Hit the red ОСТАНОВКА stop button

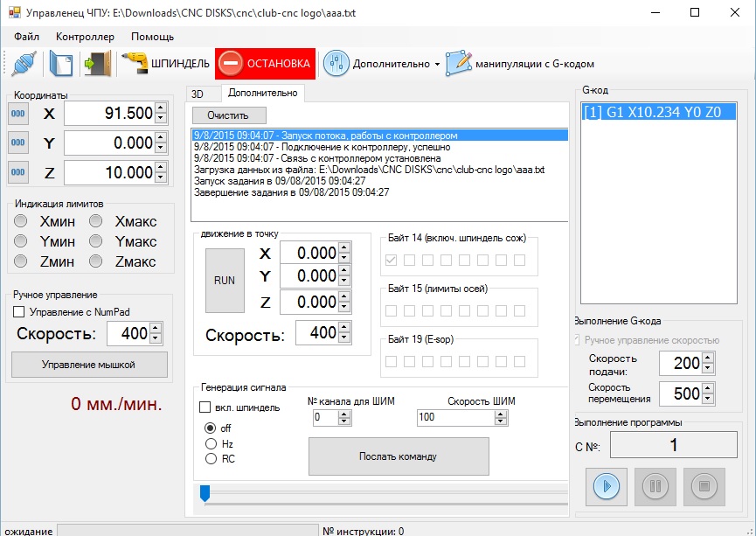pos(265,63)
